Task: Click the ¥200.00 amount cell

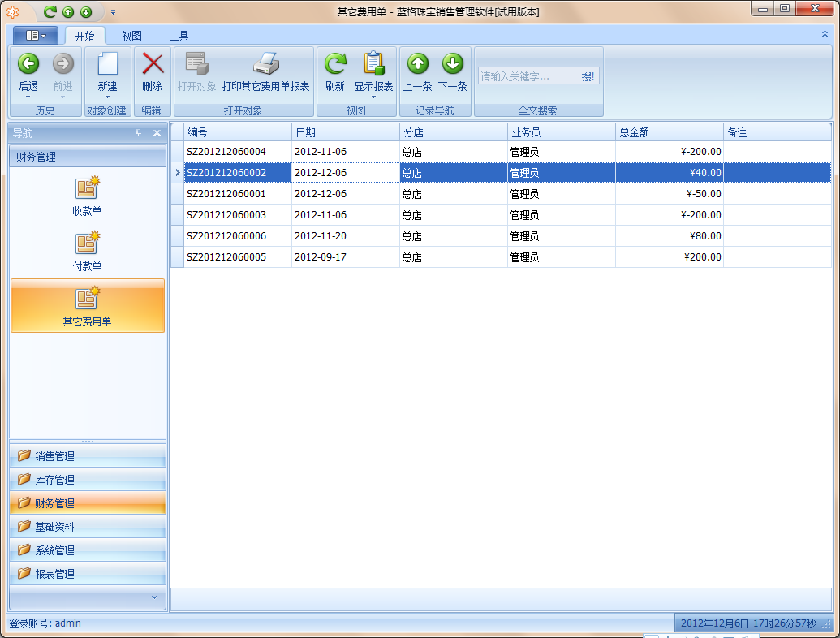Action: (670, 257)
